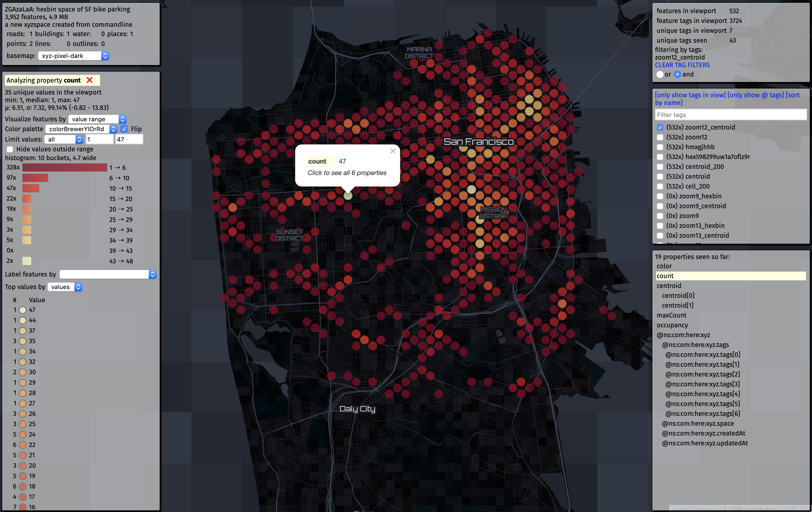
Task: Click the color circle for value 44
Action: point(23,320)
